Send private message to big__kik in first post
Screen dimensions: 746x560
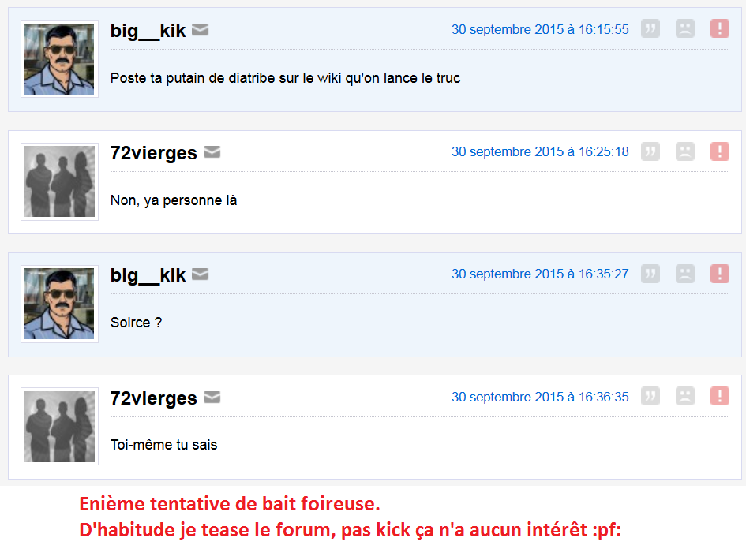pyautogui.click(x=200, y=29)
